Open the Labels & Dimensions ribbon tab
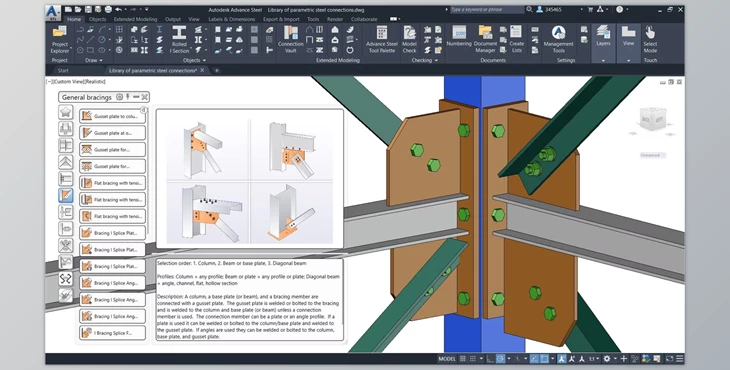The height and width of the screenshot is (370, 730). pos(231,20)
